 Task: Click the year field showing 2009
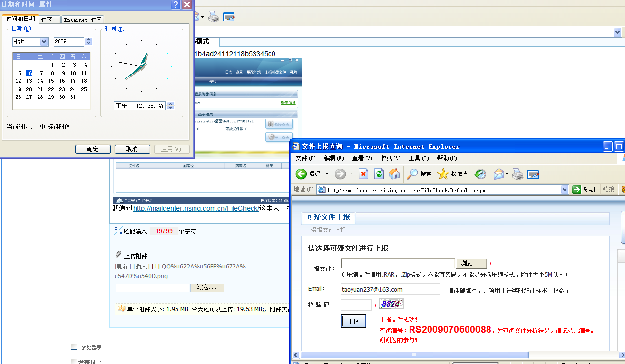[x=69, y=42]
